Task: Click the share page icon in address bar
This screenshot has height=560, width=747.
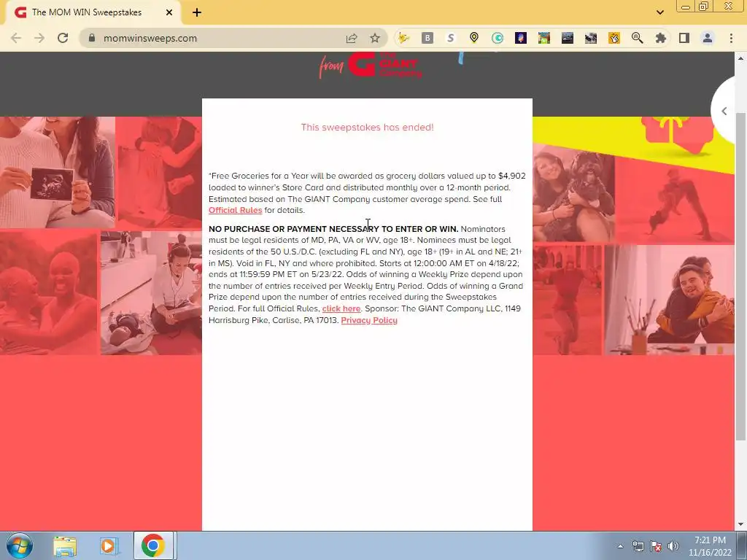Action: coord(352,38)
